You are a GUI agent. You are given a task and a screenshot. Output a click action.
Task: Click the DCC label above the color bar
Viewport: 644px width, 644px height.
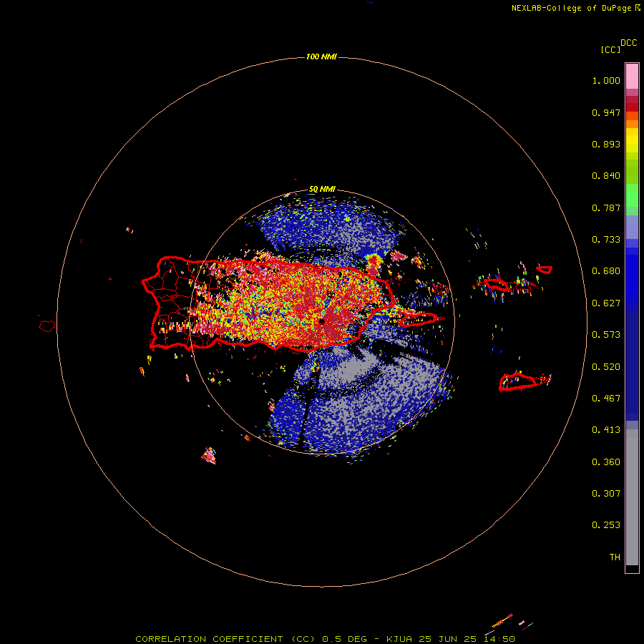pyautogui.click(x=628, y=43)
